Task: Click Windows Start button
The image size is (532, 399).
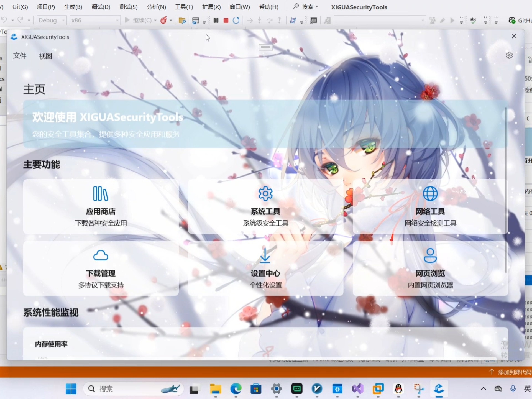Action: [71, 389]
